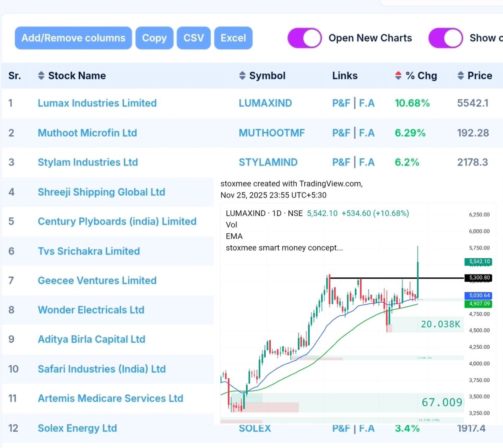Click the Add/Remove columns button
This screenshot has width=503, height=448.
coord(73,38)
